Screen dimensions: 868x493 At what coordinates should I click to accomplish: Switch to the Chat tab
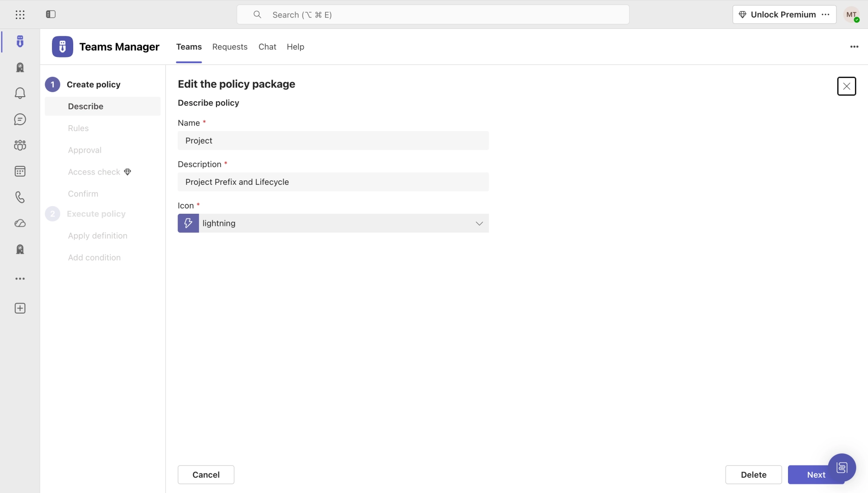coord(267,47)
